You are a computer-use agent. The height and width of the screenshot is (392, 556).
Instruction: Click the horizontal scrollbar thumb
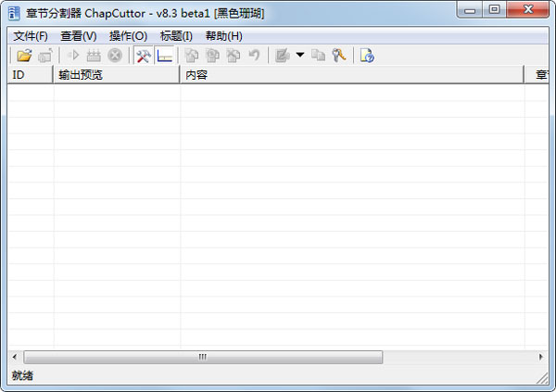click(x=203, y=357)
